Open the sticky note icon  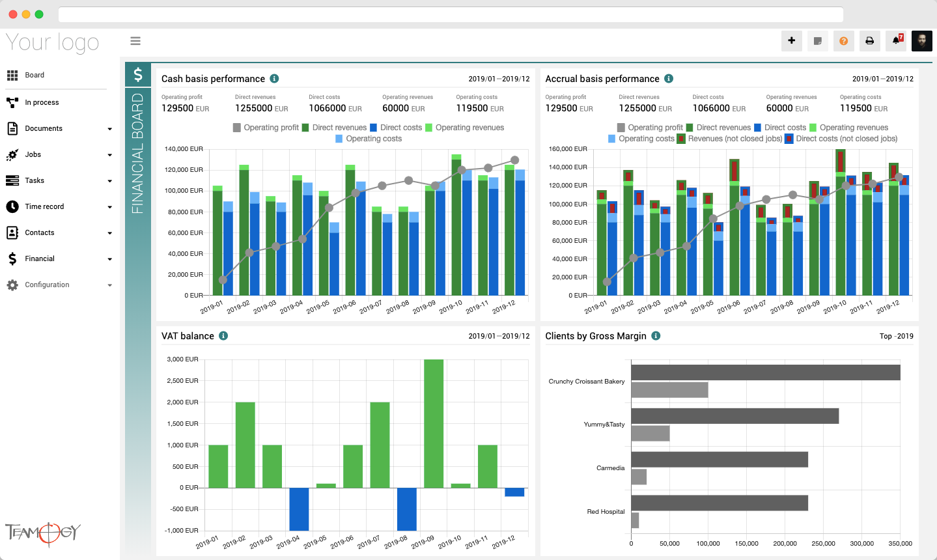(x=817, y=40)
